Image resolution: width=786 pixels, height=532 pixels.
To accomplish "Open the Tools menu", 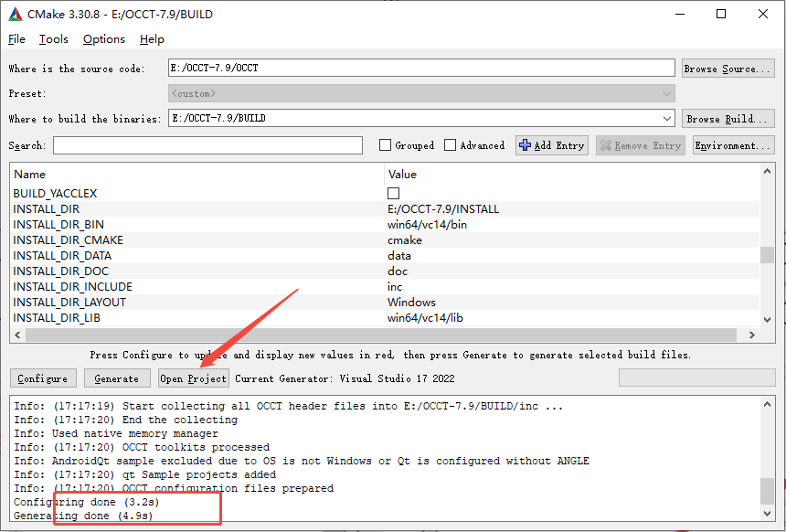I will pyautogui.click(x=54, y=39).
